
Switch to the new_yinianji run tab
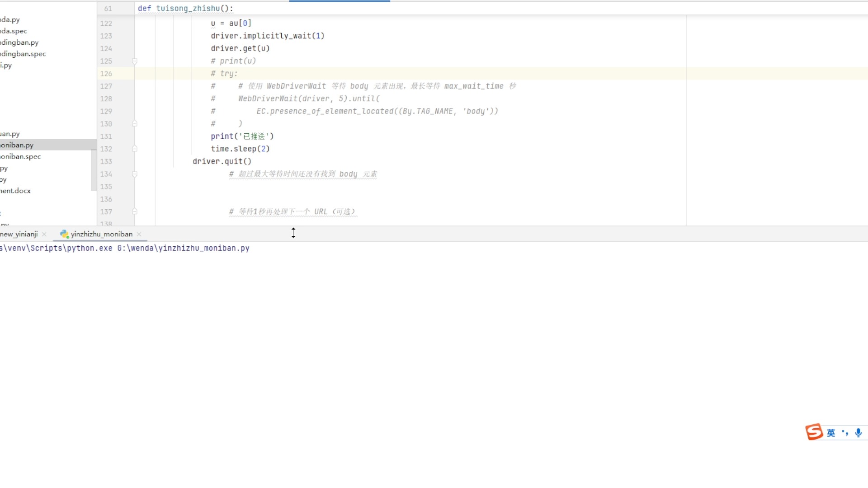click(x=19, y=234)
